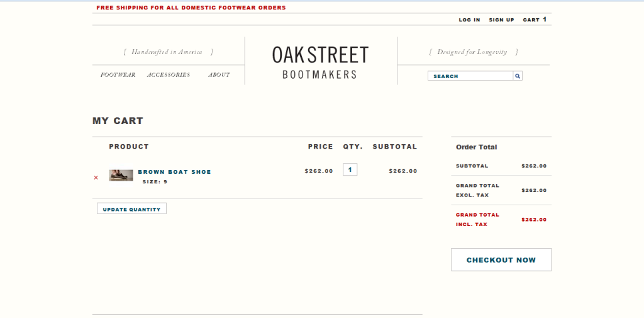This screenshot has width=644, height=318.
Task: Open the Footwear menu
Action: (118, 75)
